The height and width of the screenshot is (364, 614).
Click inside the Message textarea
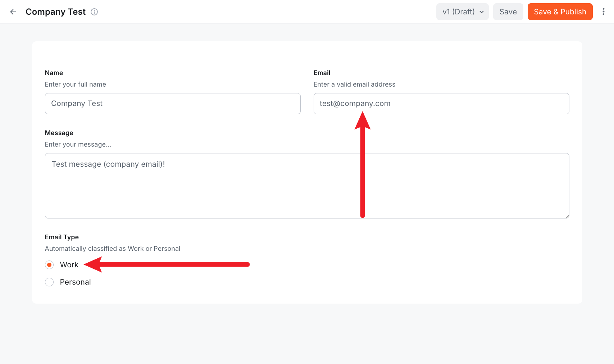tap(307, 186)
